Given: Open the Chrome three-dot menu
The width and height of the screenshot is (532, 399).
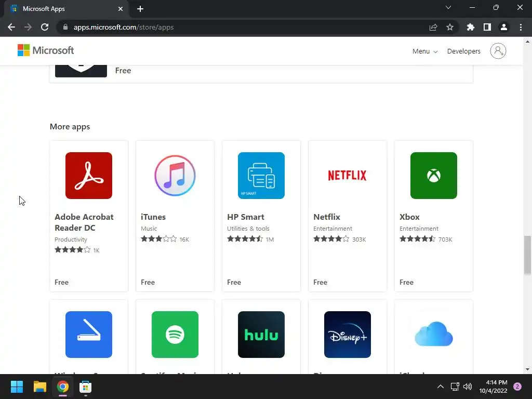Looking at the screenshot, I should pyautogui.click(x=521, y=27).
